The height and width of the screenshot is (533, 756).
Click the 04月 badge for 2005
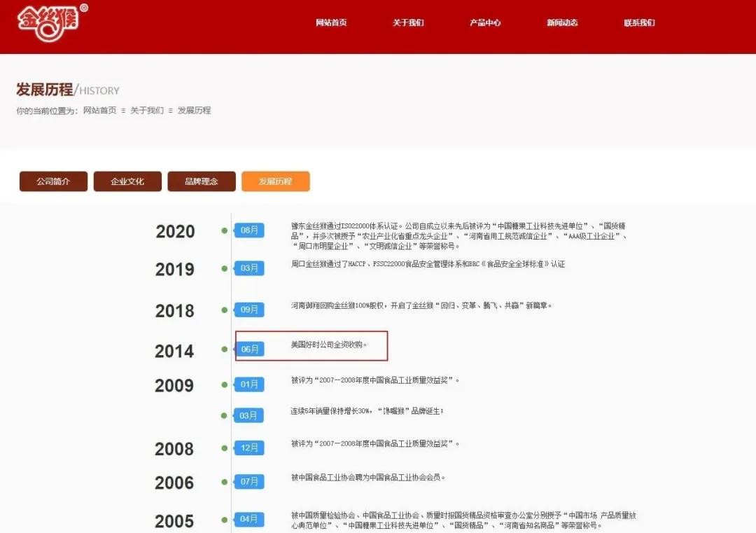pyautogui.click(x=248, y=519)
